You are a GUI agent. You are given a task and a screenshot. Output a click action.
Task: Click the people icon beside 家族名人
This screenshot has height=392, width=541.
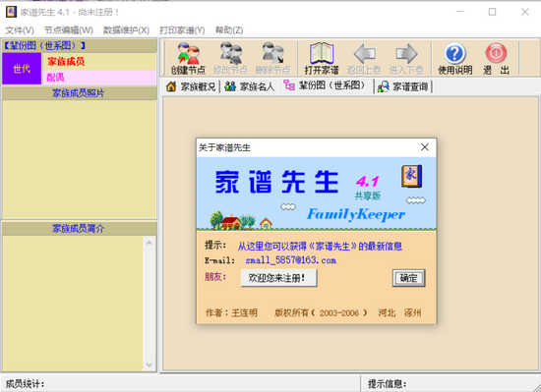(x=230, y=86)
